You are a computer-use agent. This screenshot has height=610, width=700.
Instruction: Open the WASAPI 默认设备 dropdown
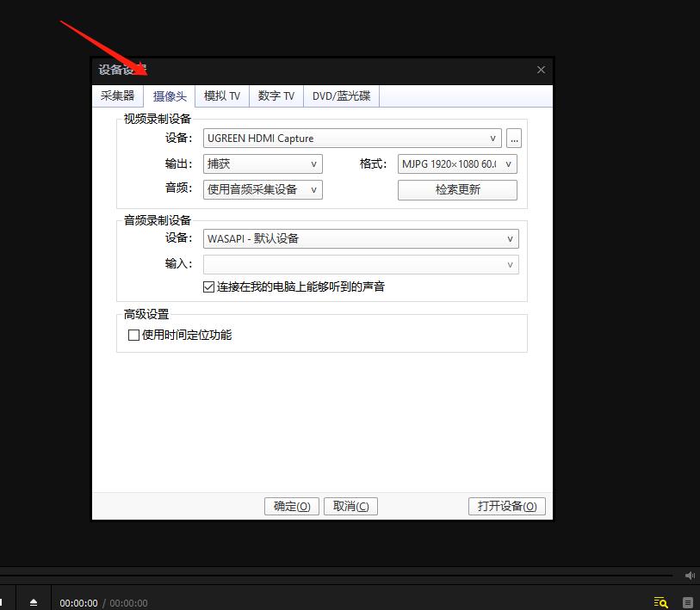[x=361, y=238]
